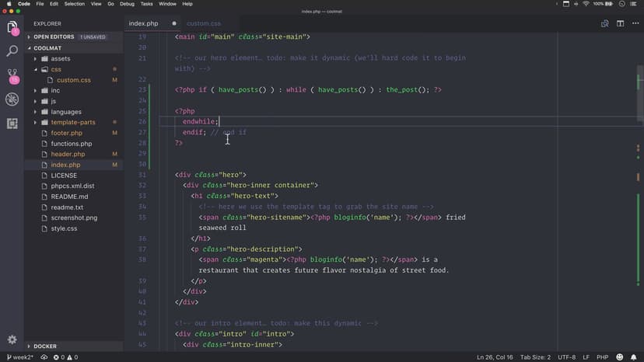644x362 pixels.
Task: Open the Manage gear icon
Action: (12, 339)
